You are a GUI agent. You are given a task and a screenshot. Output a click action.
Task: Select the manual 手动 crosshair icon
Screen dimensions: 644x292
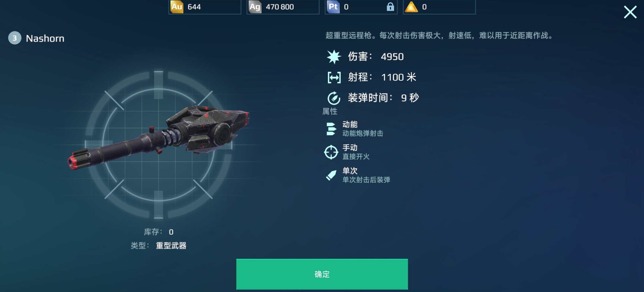[331, 152]
